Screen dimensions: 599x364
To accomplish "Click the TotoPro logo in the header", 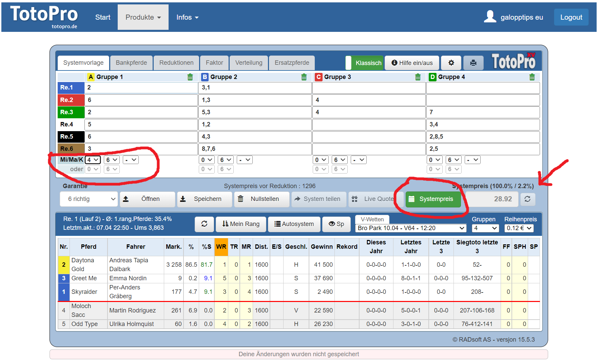I will pos(44,16).
